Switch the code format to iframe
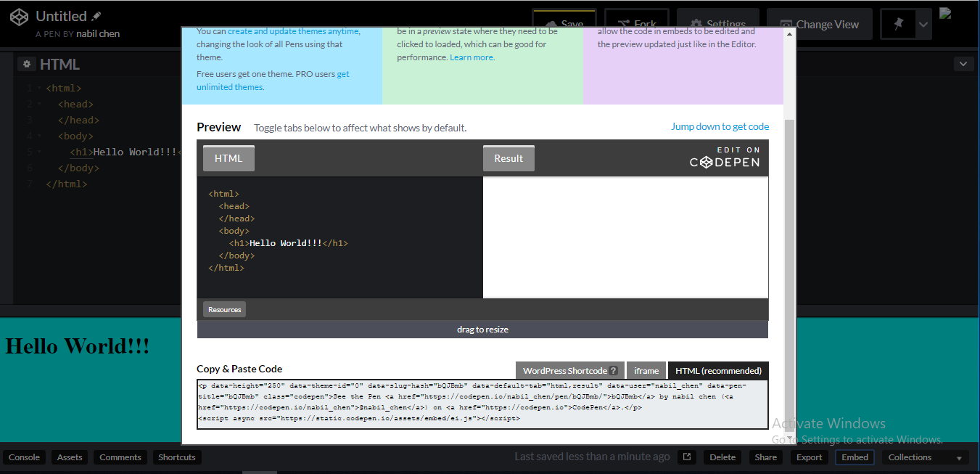The width and height of the screenshot is (980, 474). [646, 370]
